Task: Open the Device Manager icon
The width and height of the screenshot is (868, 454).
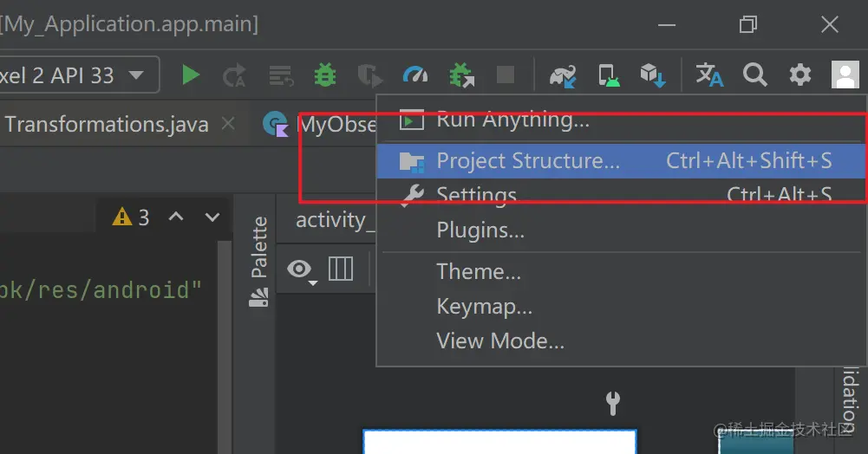Action: [609, 75]
